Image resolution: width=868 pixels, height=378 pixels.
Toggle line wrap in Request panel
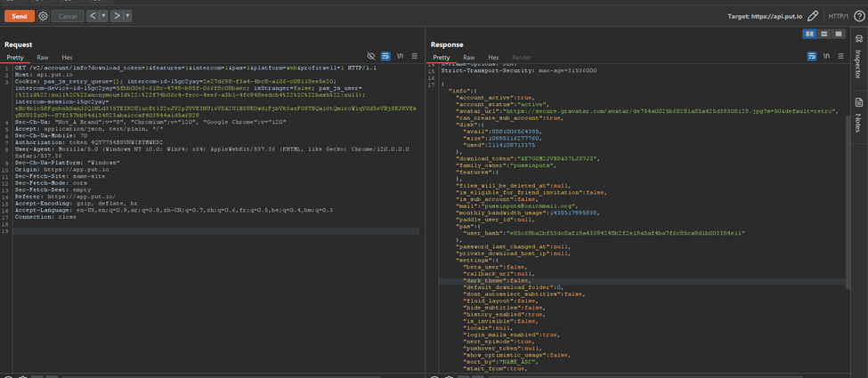(385, 56)
